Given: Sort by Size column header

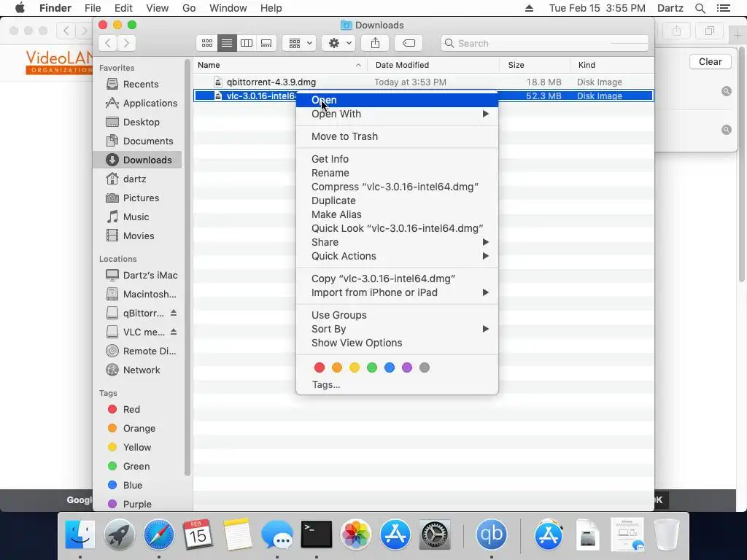Looking at the screenshot, I should 535,65.
